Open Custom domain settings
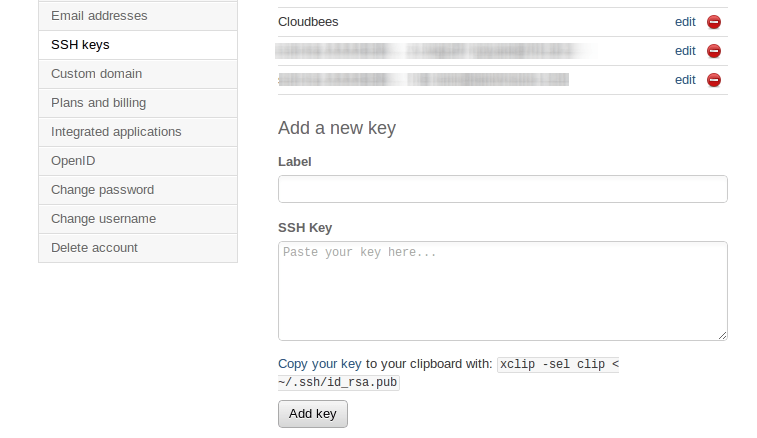 point(138,74)
